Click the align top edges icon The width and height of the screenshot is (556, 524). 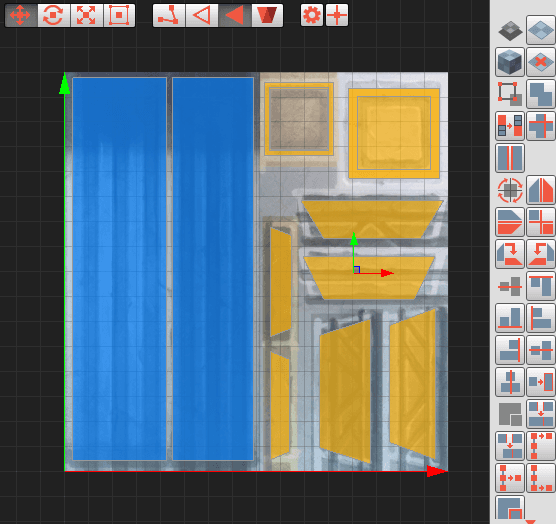[x=540, y=286]
